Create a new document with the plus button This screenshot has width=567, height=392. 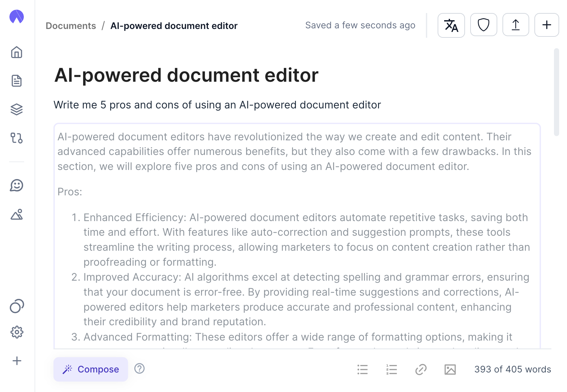(546, 25)
